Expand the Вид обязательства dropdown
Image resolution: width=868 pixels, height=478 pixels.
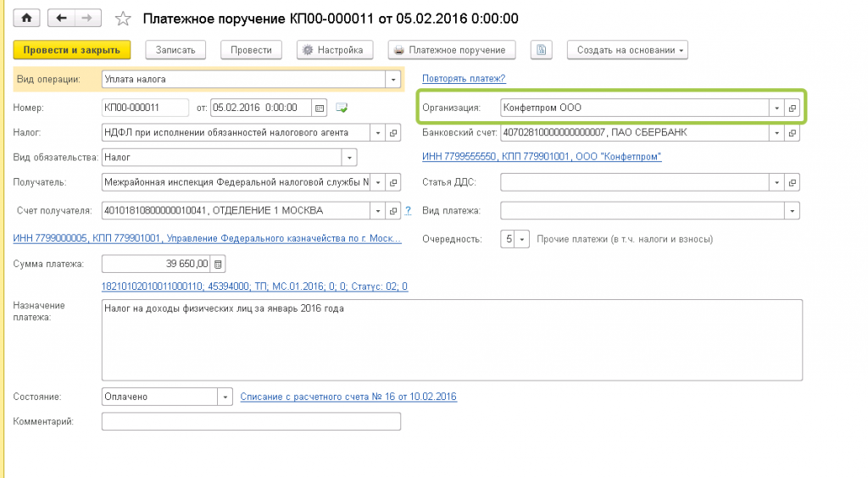click(x=349, y=158)
